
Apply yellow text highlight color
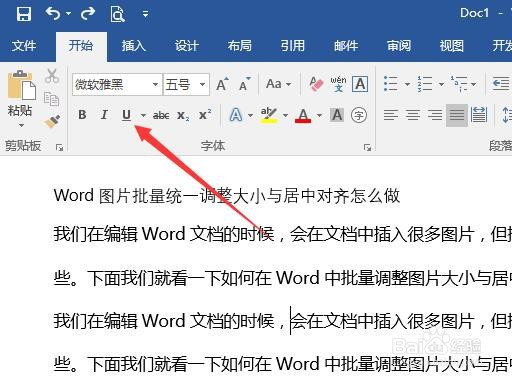269,115
